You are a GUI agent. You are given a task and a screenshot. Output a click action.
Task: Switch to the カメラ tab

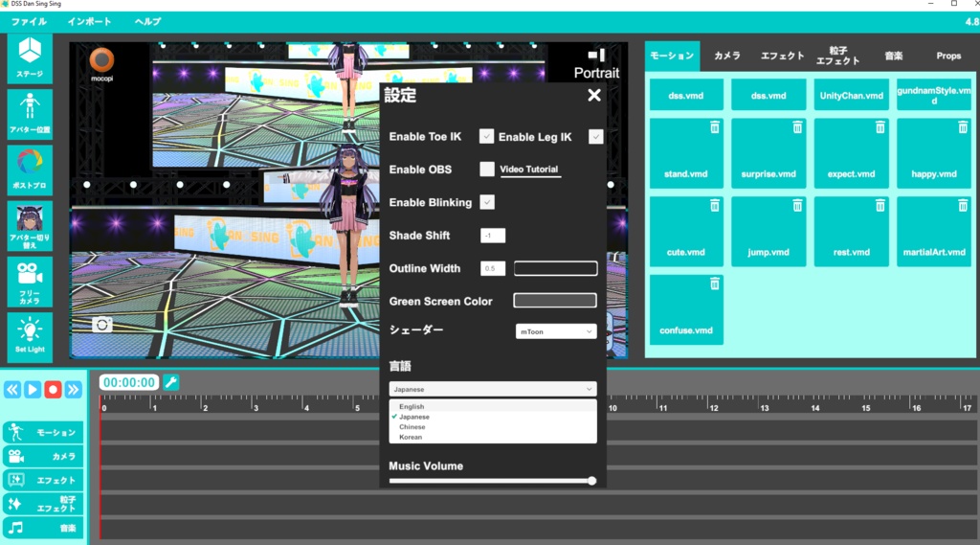click(727, 56)
